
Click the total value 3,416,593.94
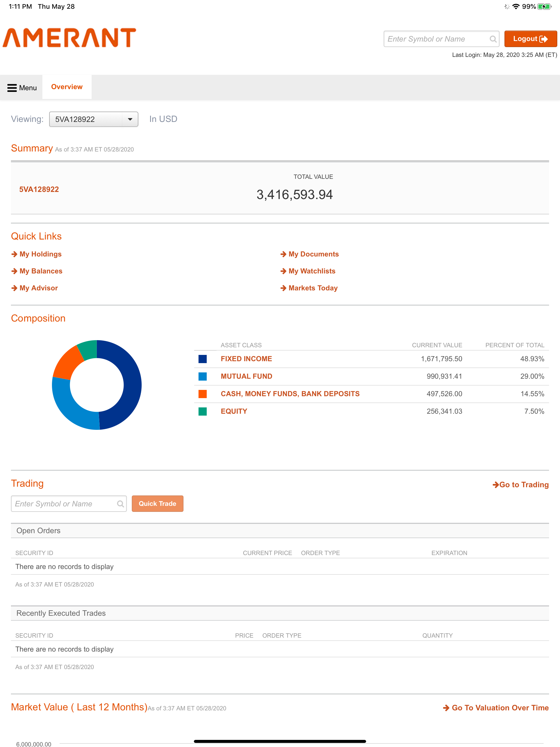point(294,195)
